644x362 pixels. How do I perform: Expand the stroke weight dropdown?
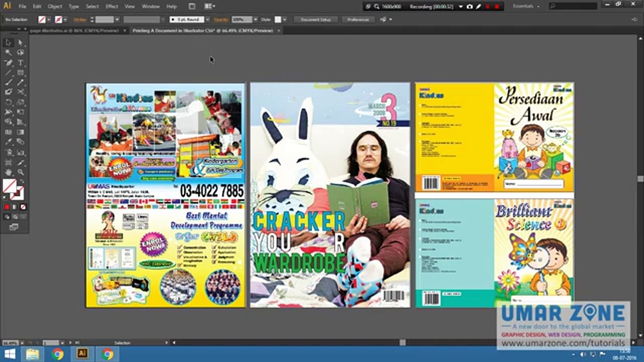[x=117, y=20]
